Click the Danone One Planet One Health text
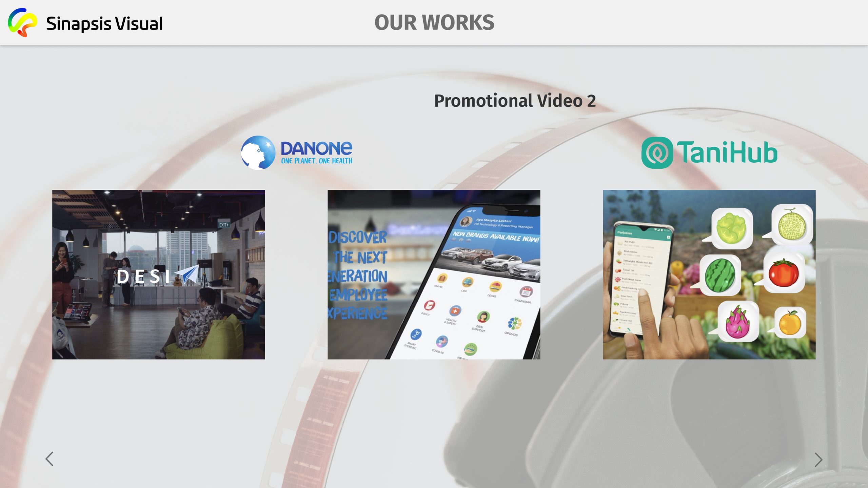Screen dimensions: 868x488 click(x=316, y=161)
